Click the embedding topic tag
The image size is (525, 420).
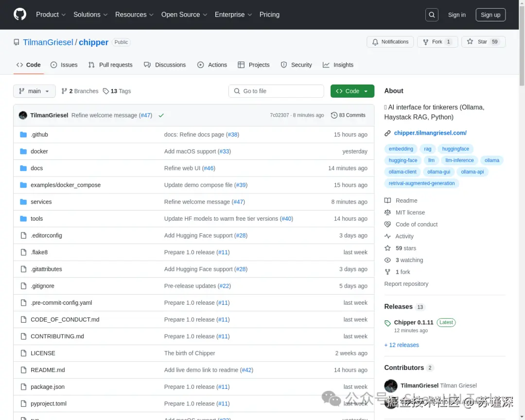coord(401,149)
